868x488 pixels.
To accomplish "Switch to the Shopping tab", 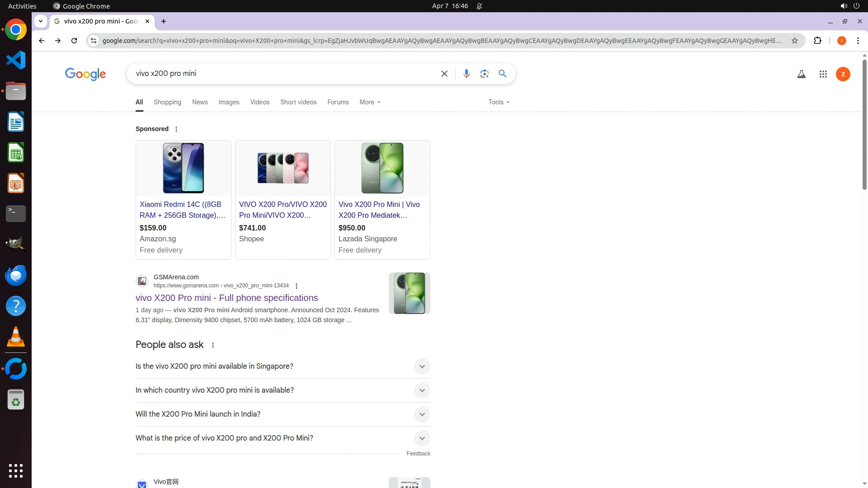I will [x=167, y=102].
